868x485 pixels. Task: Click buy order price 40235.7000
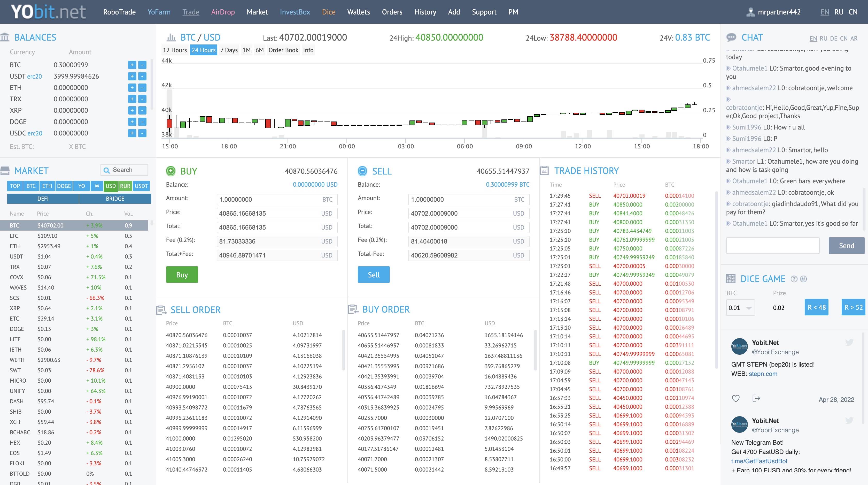[372, 418]
